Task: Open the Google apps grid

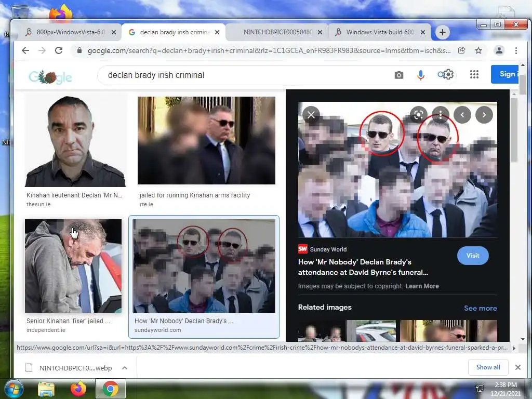Action: click(474, 74)
